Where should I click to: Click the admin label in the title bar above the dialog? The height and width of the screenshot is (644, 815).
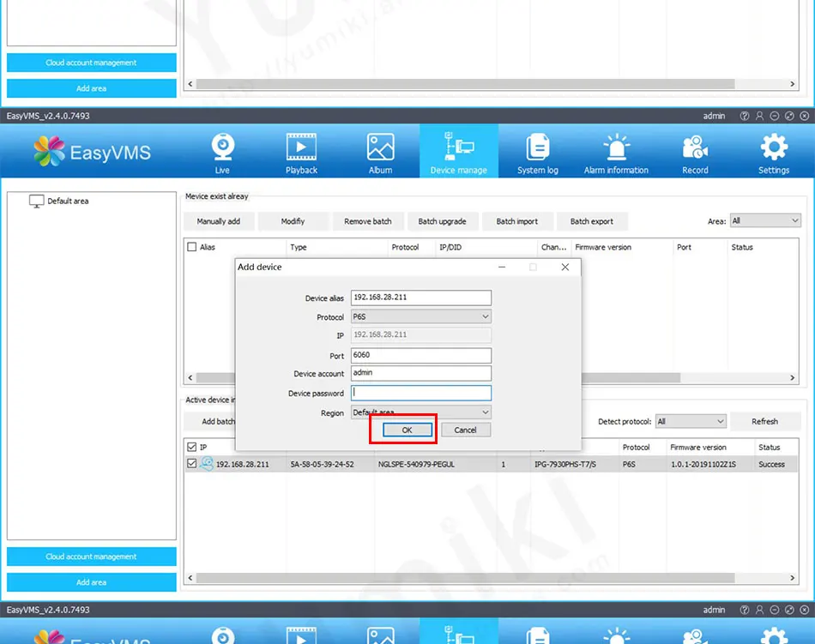[714, 116]
